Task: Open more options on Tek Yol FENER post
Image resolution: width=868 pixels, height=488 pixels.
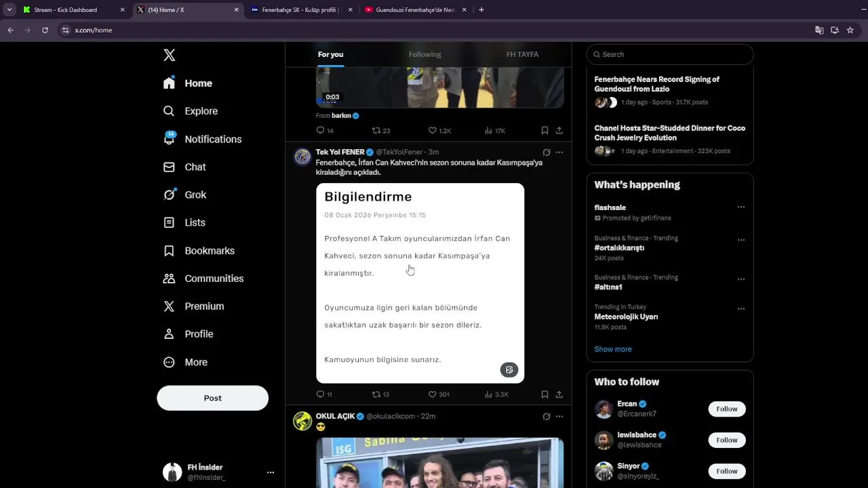Action: [559, 152]
